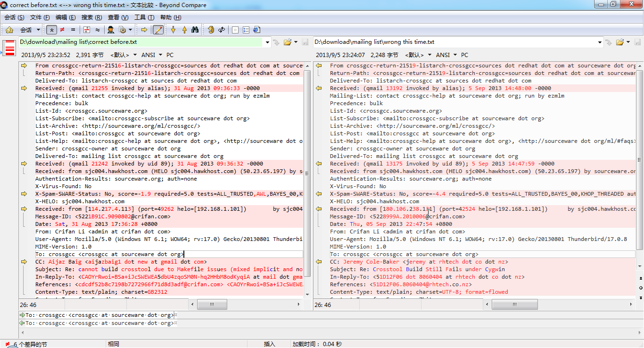644x348 pixels.
Task: Expand the left file path dropdown
Action: pos(267,42)
